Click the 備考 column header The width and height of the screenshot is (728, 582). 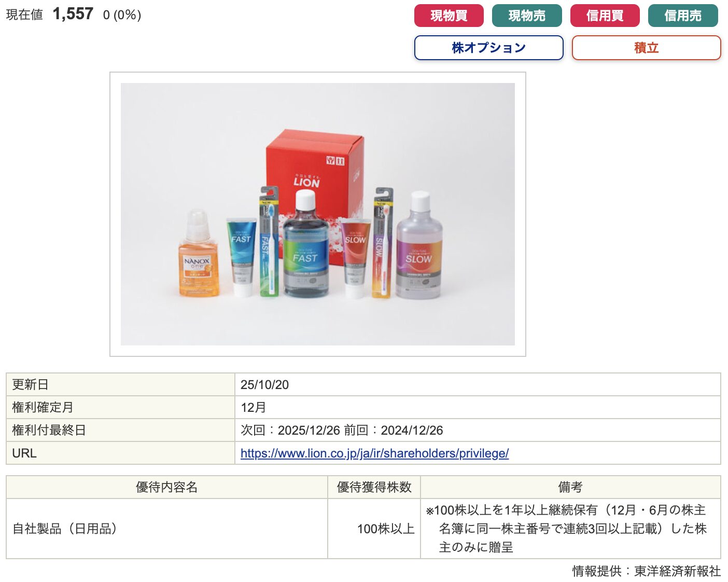click(570, 487)
